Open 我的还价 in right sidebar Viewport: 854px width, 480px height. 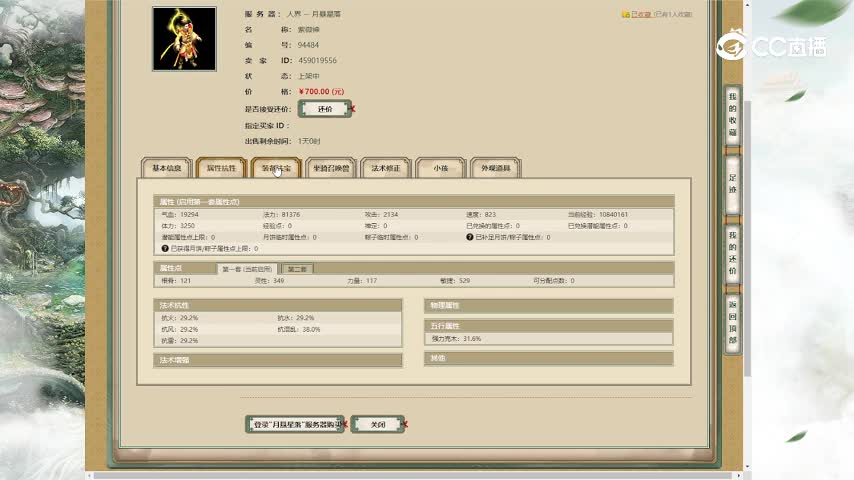point(732,257)
